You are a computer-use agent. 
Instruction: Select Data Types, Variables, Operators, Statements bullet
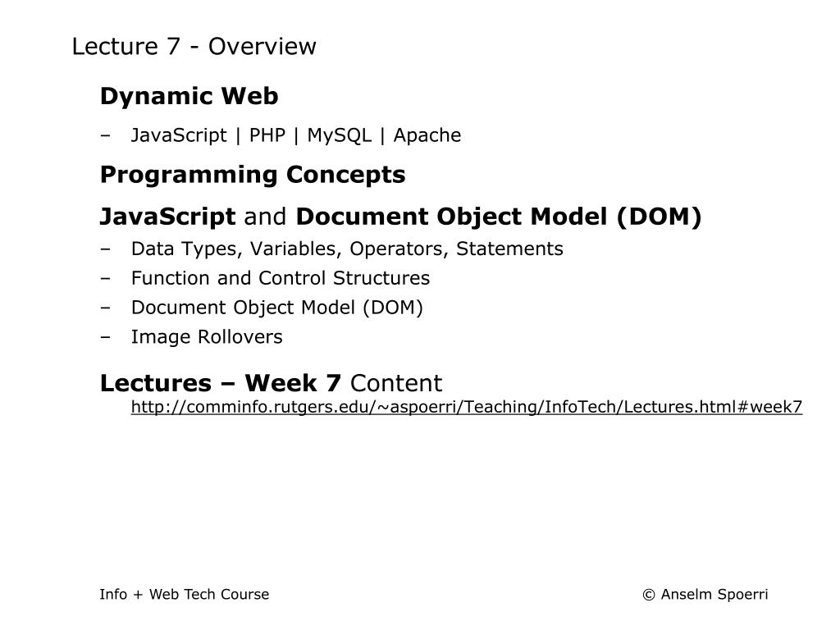[347, 249]
